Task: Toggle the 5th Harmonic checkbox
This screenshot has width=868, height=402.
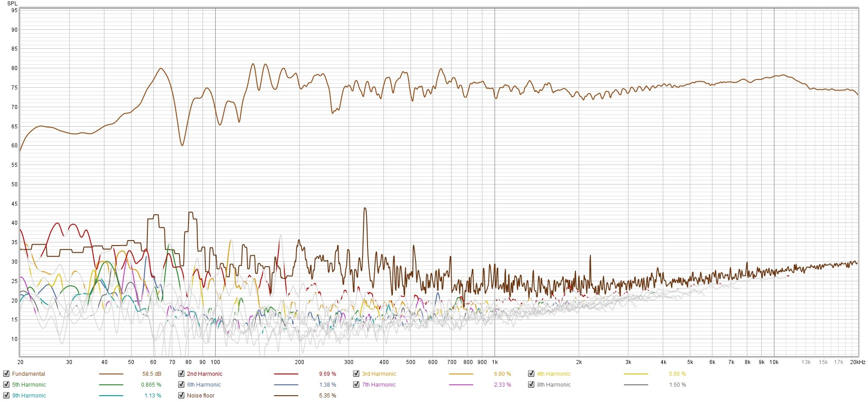Action: click(6, 384)
